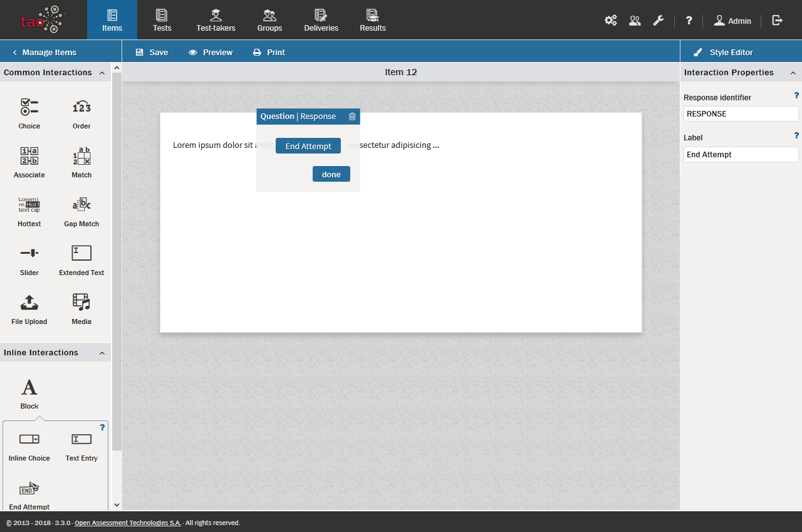
Task: Collapse the Interaction Properties panel
Action: pyautogui.click(x=793, y=73)
